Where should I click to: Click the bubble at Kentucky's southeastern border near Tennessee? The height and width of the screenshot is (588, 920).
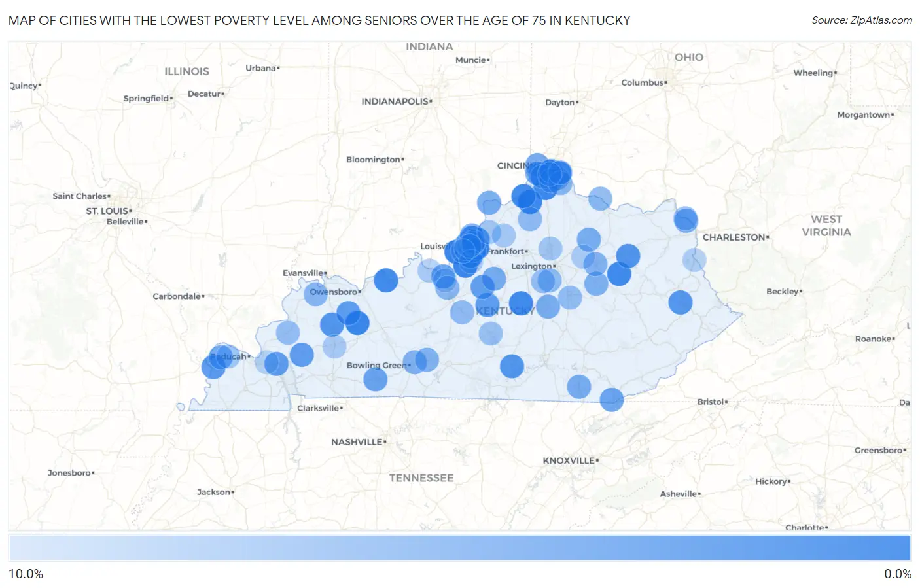[x=612, y=399]
